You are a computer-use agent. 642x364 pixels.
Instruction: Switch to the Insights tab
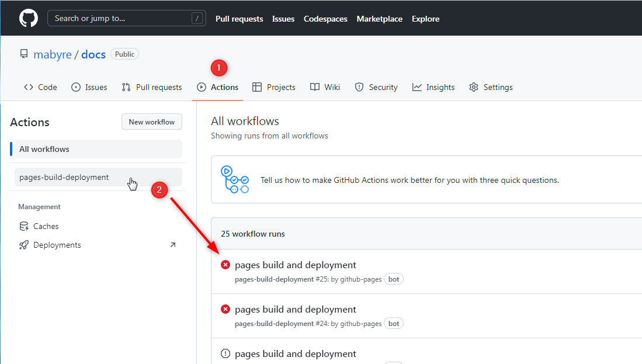point(433,87)
